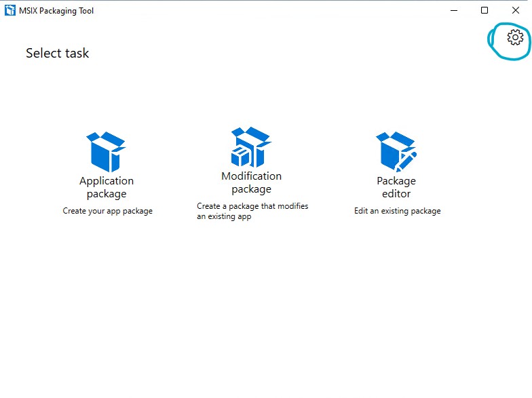Click the Package editor box icon

(x=396, y=152)
